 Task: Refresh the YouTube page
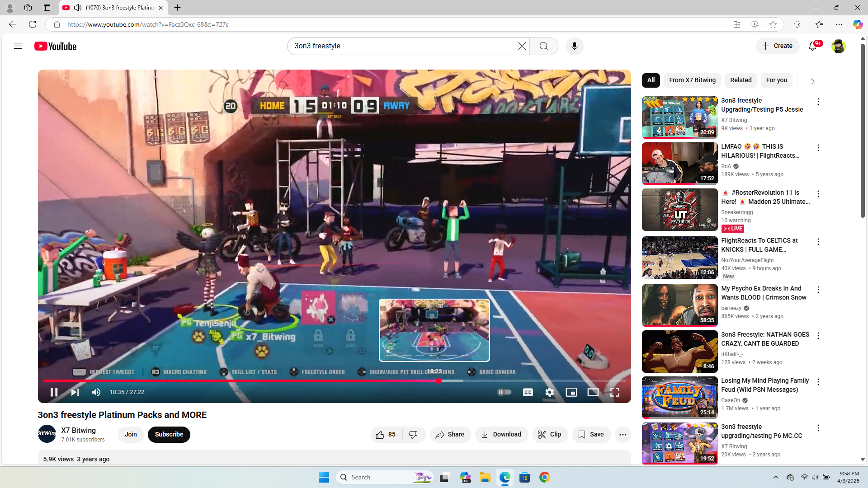pyautogui.click(x=33, y=24)
